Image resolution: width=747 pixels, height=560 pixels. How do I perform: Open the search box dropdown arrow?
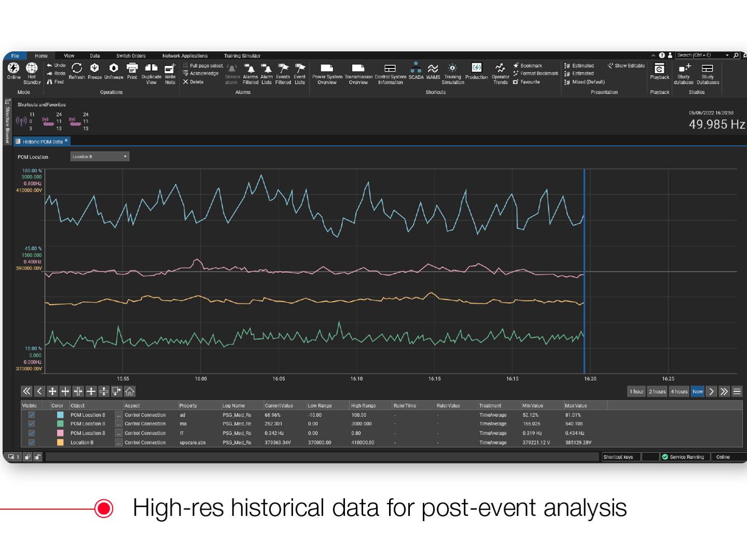click(727, 55)
